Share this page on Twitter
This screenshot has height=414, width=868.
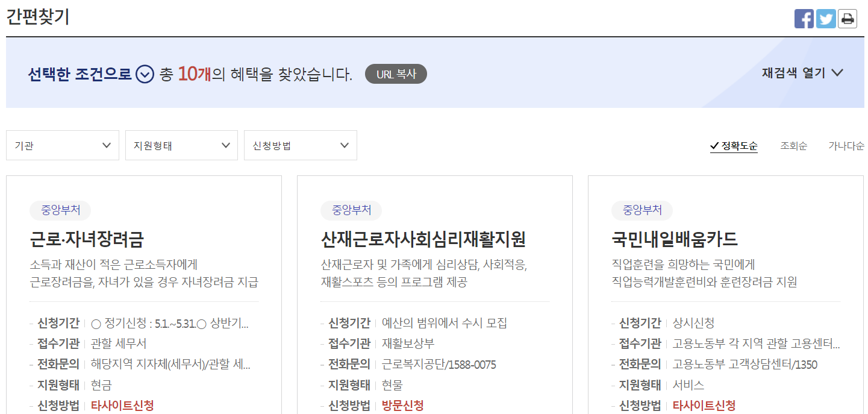click(826, 18)
